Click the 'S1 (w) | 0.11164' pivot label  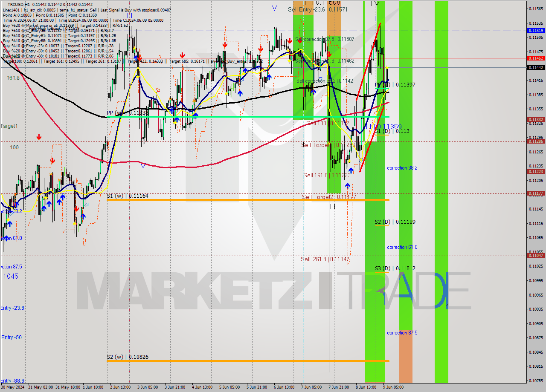click(x=128, y=196)
